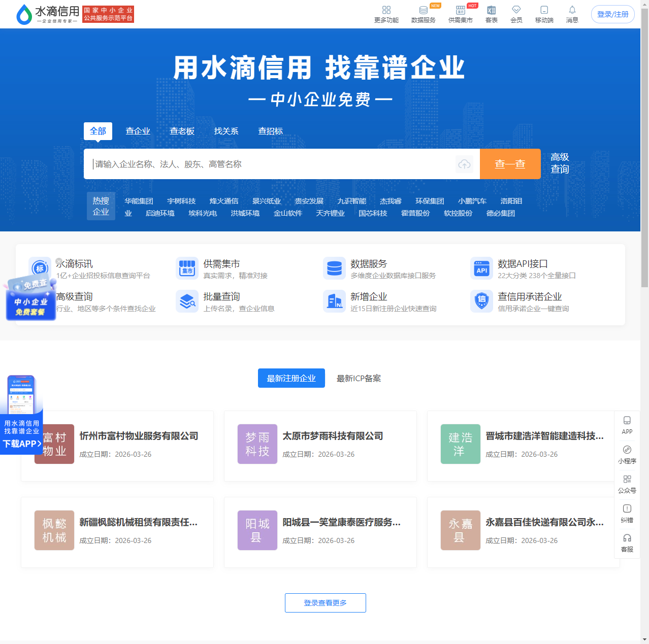
Task: Show the 小程序 mini program panel
Action: click(627, 453)
